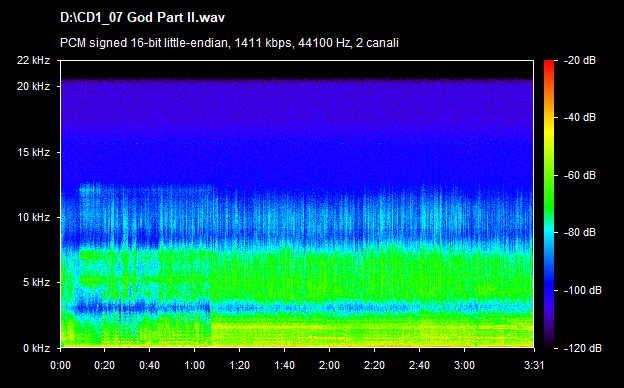Click the 15 kHz frequency label
The width and height of the screenshot is (624, 388).
click(33, 152)
